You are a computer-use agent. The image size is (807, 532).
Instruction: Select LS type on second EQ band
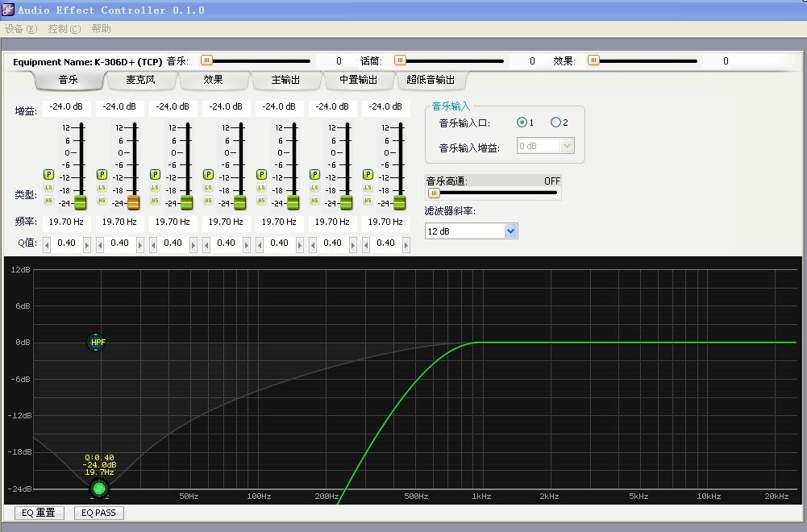pyautogui.click(x=102, y=188)
